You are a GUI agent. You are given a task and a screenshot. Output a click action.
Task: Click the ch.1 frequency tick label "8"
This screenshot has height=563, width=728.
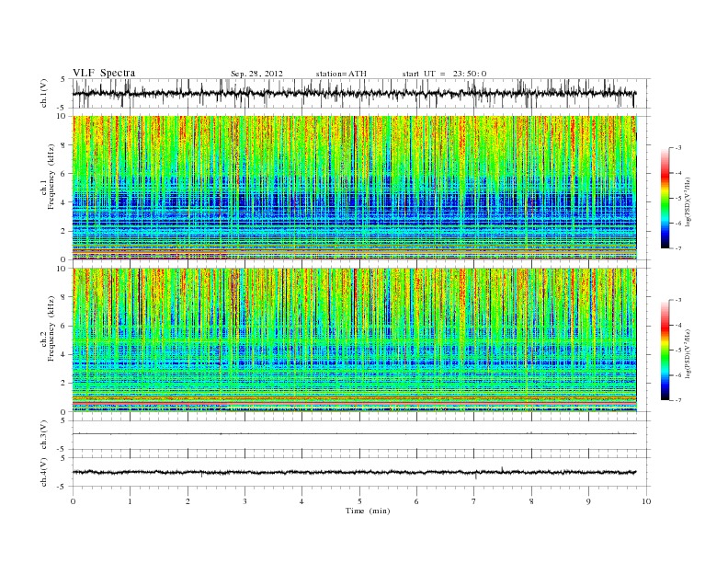[64, 145]
